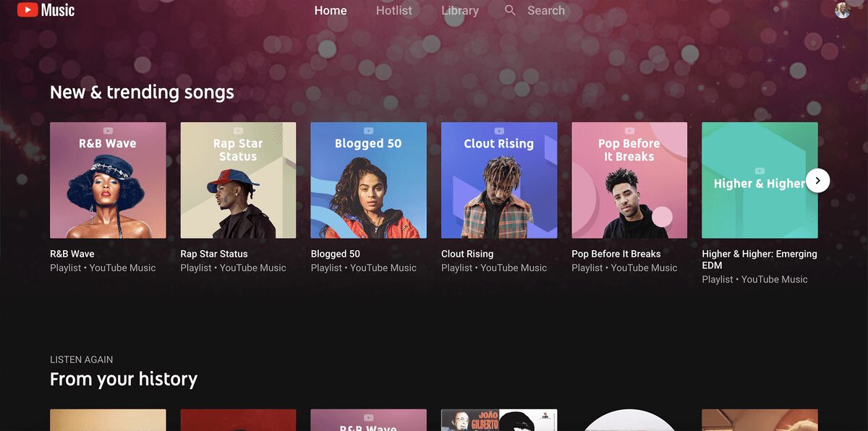Open the Library tab
This screenshot has width=868, height=431.
[x=460, y=10]
